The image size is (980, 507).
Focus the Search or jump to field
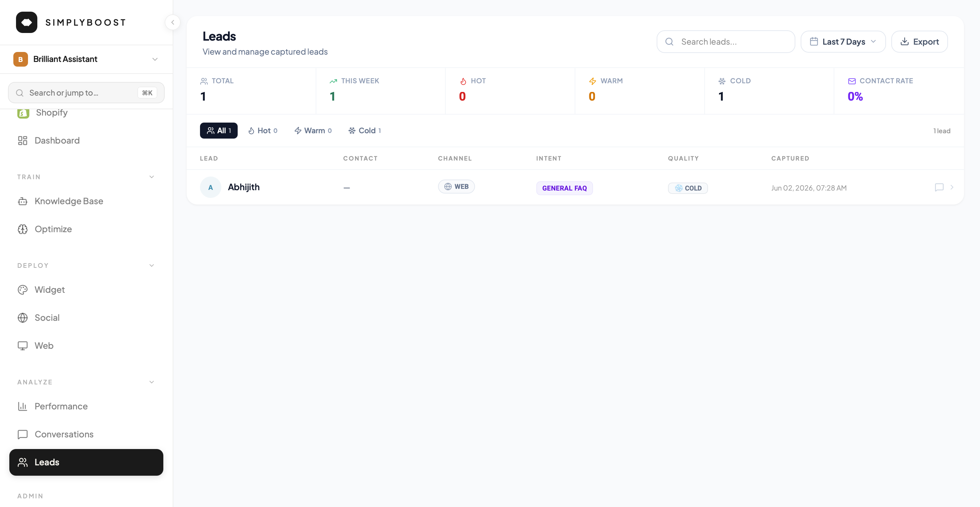[86, 93]
